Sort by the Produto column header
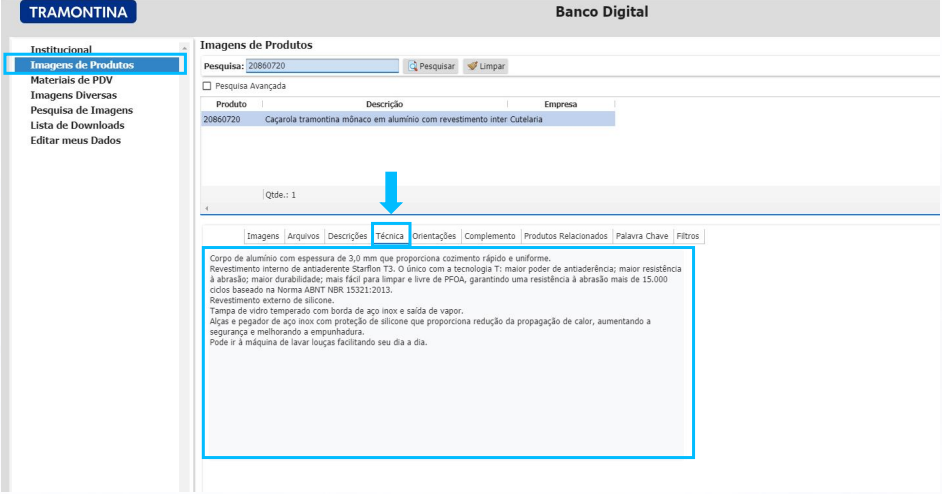 click(x=231, y=104)
